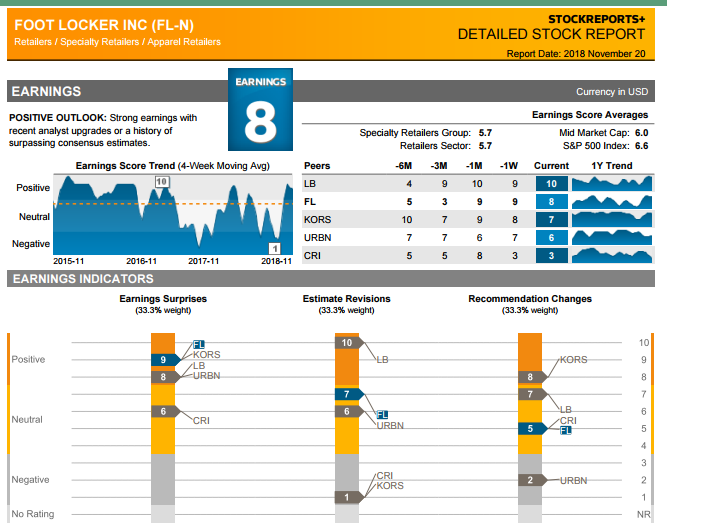Click the 2015-11 axis label
Screen dimensions: 705x528
click(x=68, y=261)
